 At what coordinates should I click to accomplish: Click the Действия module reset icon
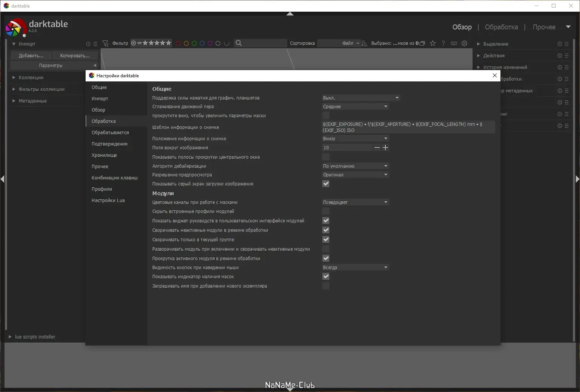point(560,56)
